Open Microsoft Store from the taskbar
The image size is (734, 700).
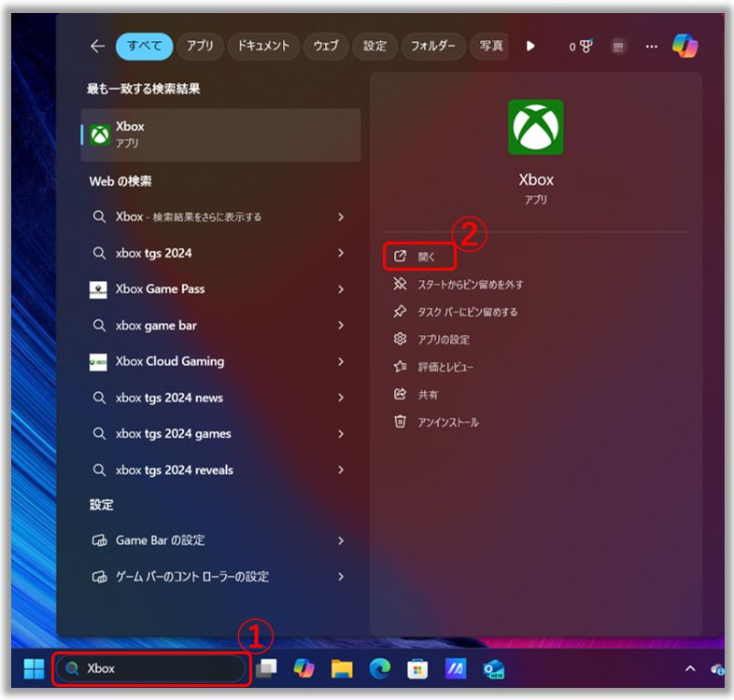coord(417,668)
